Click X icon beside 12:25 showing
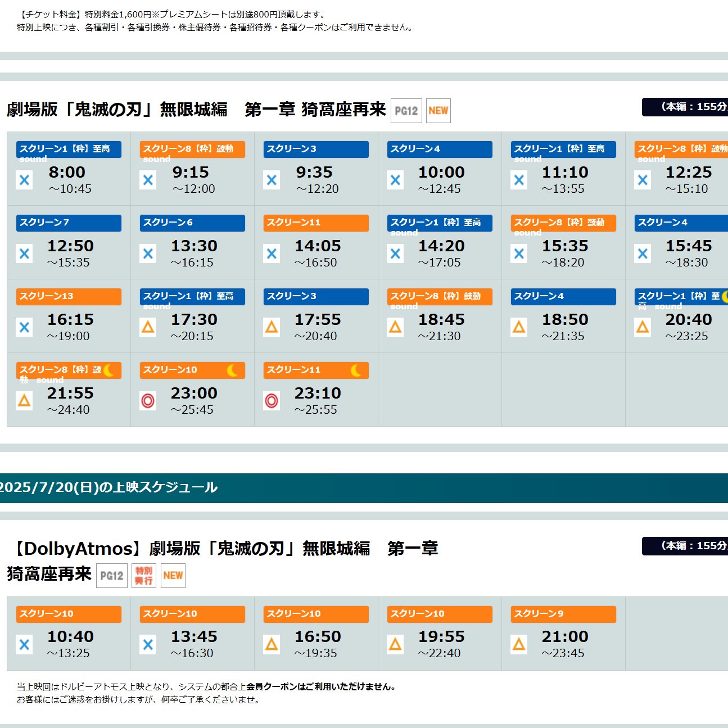 [643, 180]
